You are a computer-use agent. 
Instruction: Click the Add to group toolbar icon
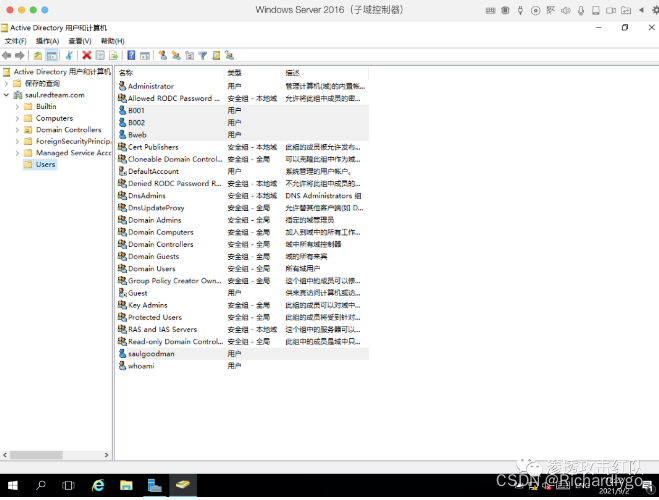[229, 55]
